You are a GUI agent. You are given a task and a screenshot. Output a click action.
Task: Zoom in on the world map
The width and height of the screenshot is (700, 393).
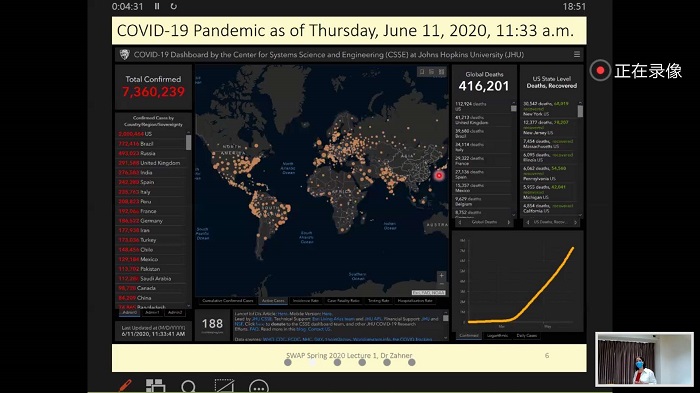(441, 276)
